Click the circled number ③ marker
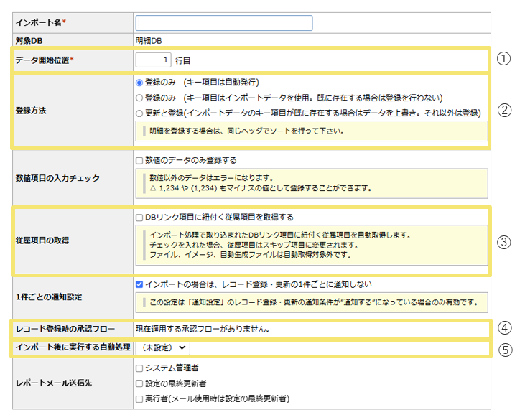This screenshot has height=420, width=525. tap(504, 241)
